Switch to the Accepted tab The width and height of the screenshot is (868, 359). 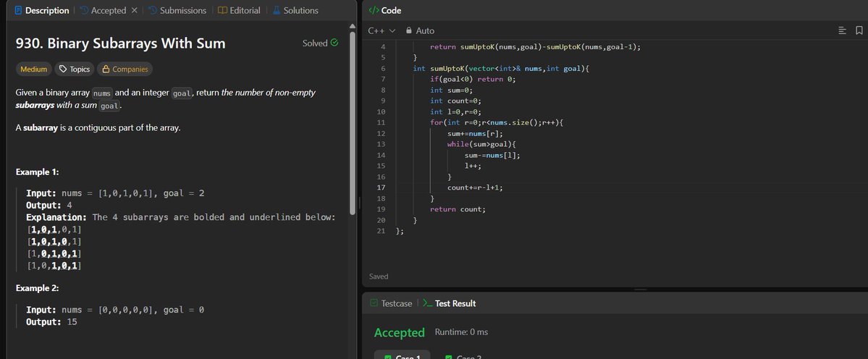(x=103, y=11)
